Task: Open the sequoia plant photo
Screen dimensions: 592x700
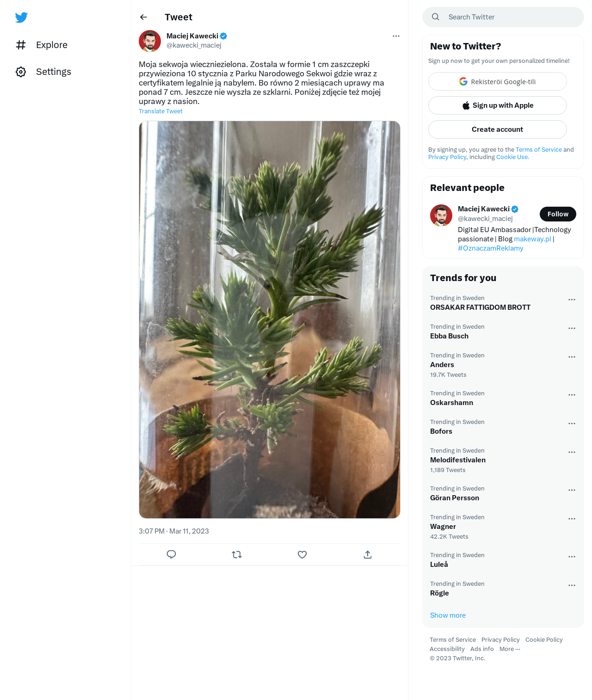Action: tap(270, 319)
